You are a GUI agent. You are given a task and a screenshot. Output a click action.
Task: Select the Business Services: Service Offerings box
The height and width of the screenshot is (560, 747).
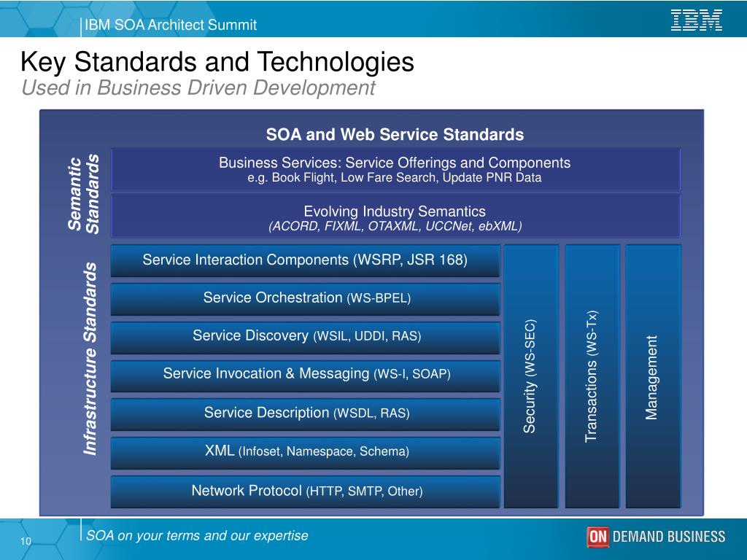point(395,169)
